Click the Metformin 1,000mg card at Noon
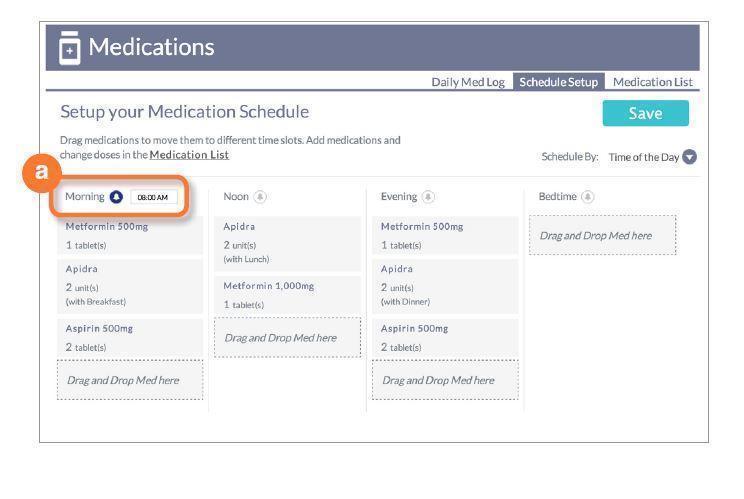This screenshot has height=499, width=744. [x=287, y=294]
